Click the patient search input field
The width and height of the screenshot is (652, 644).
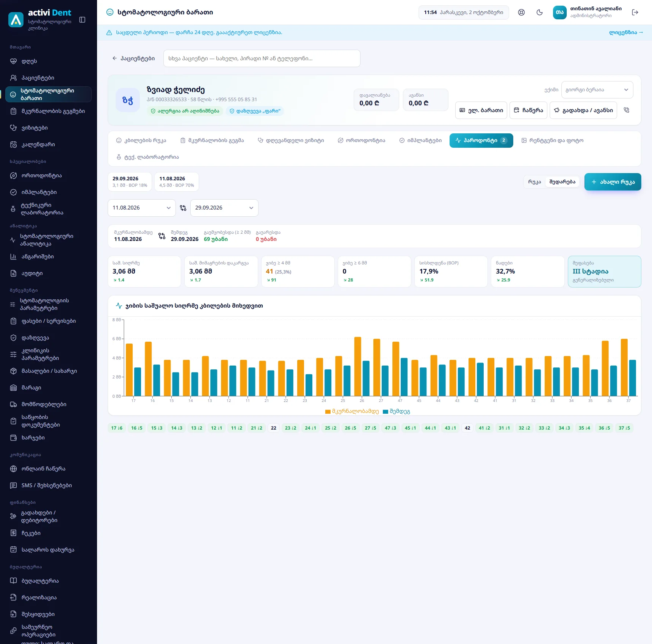click(x=262, y=58)
